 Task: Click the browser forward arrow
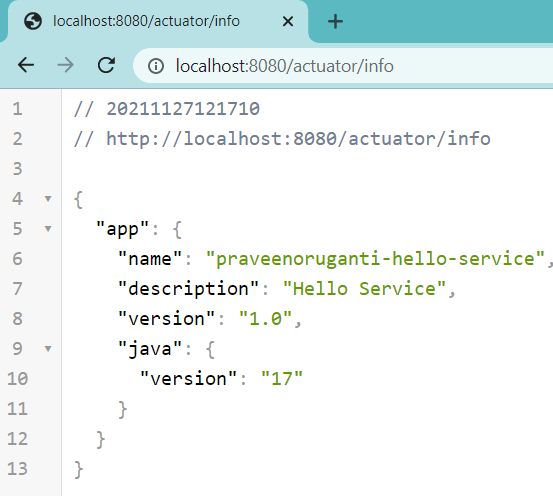(66, 65)
